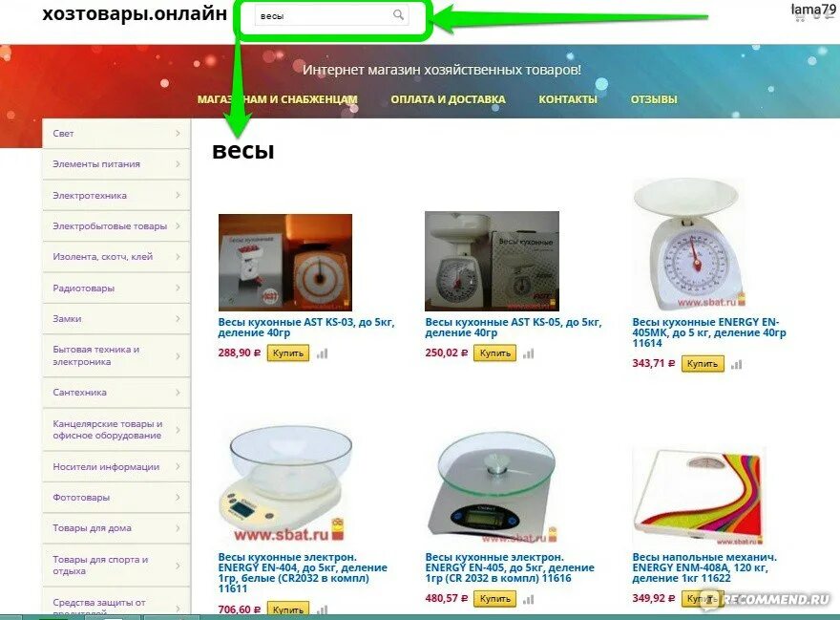Click Купить for the 250,02 ₽ scale
Image resolution: width=840 pixels, height=620 pixels.
coord(495,353)
